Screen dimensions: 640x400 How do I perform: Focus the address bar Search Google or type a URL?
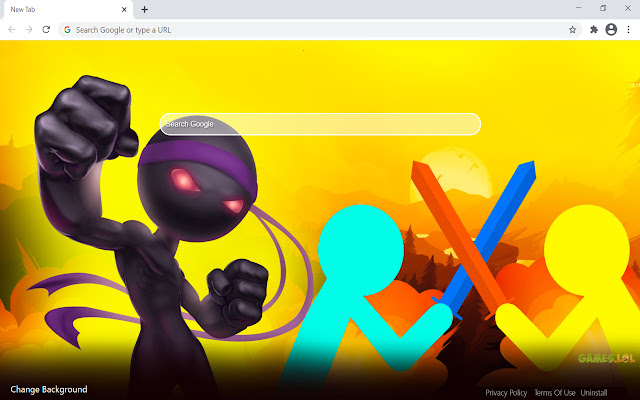tap(320, 30)
